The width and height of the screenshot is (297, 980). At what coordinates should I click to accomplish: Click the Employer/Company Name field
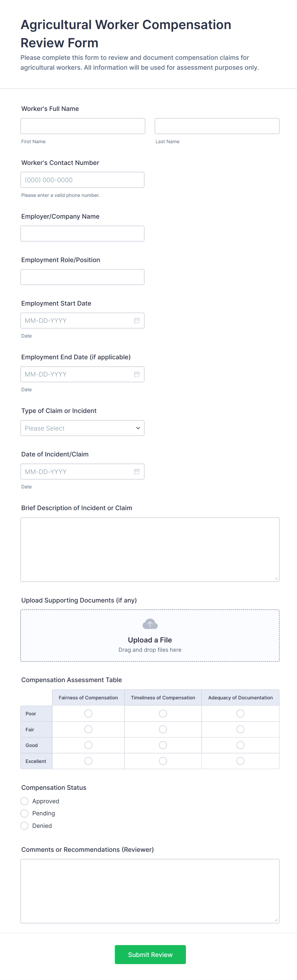tap(82, 234)
